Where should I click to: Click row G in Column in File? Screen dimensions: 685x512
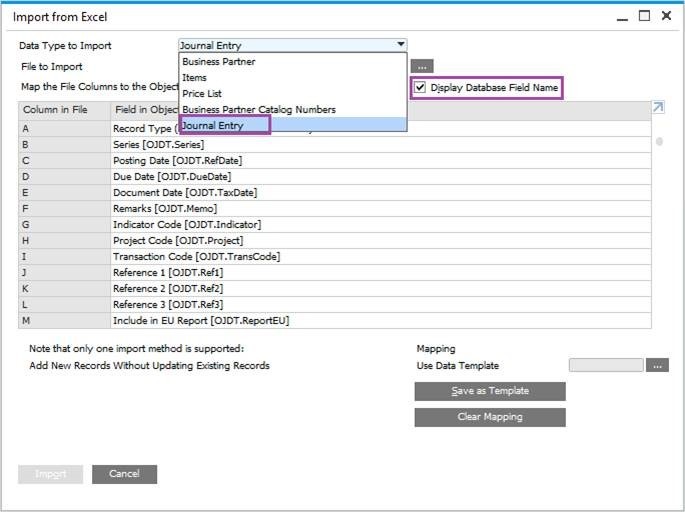pos(64,225)
